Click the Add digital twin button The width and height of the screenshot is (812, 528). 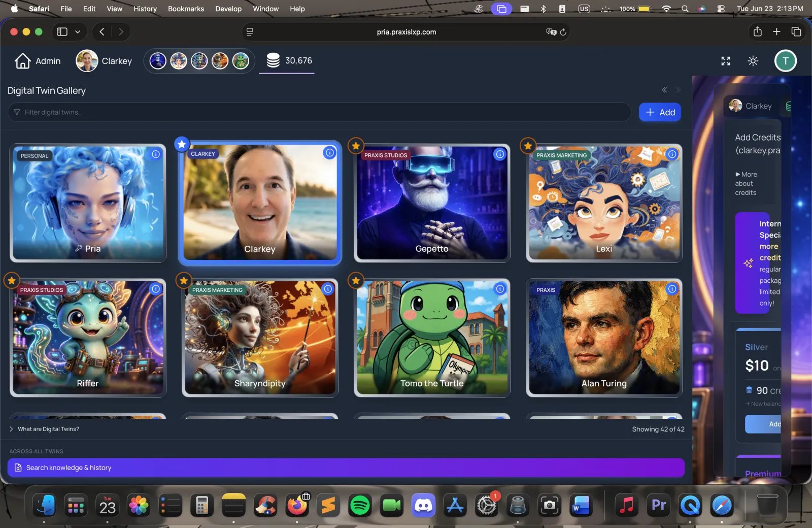pos(660,112)
